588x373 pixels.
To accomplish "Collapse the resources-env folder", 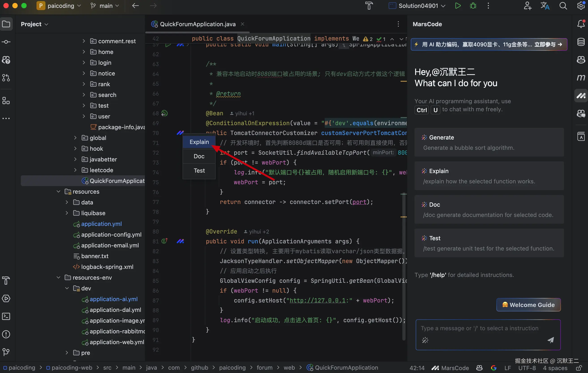I will point(58,278).
